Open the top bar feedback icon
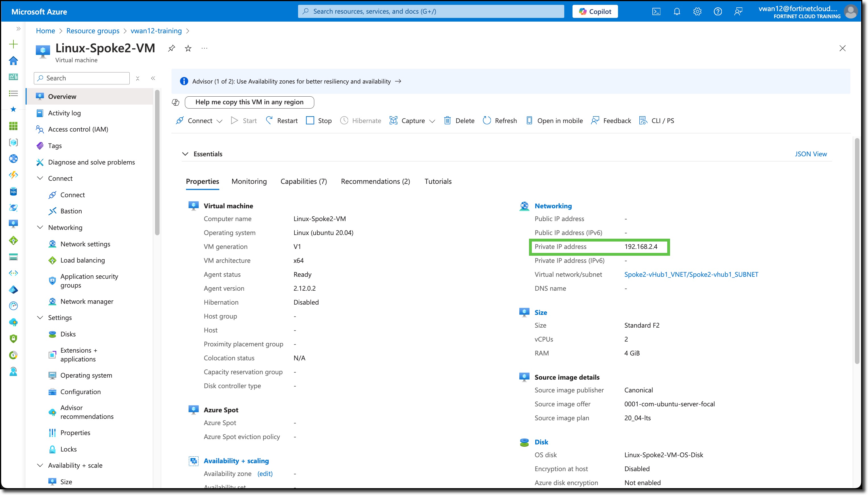 click(x=738, y=12)
